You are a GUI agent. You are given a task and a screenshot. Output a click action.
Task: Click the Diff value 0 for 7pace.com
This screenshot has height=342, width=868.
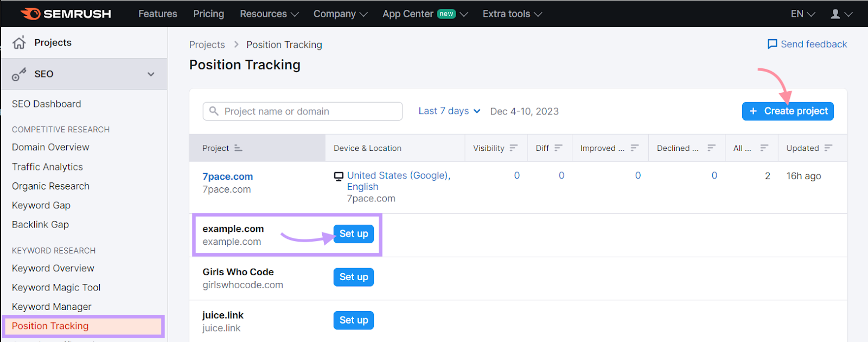coord(561,175)
